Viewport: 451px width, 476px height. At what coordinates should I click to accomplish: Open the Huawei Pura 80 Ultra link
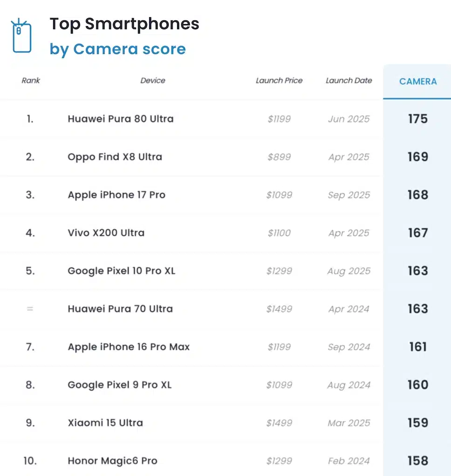(121, 119)
